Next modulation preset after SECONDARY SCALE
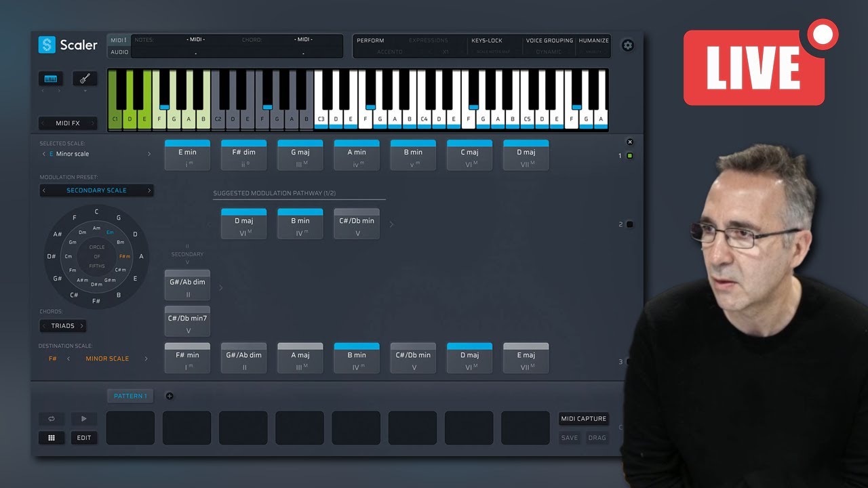Viewport: 868px width, 488px height. (149, 190)
